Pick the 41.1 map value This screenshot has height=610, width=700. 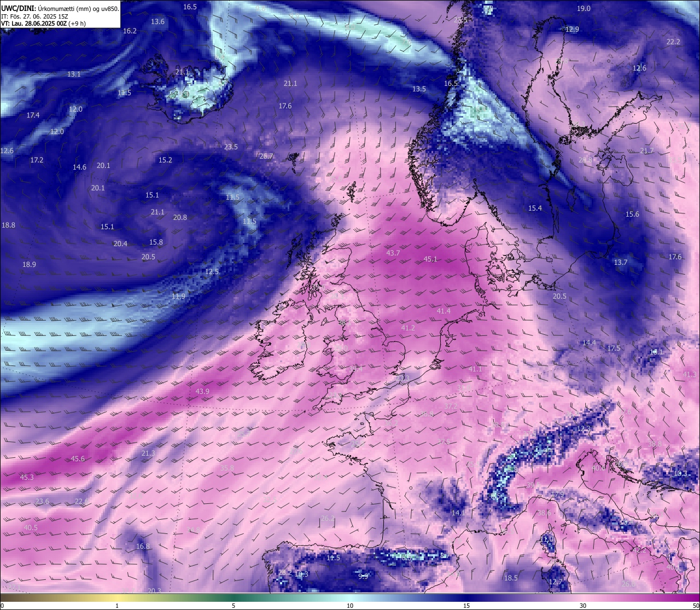(475, 369)
